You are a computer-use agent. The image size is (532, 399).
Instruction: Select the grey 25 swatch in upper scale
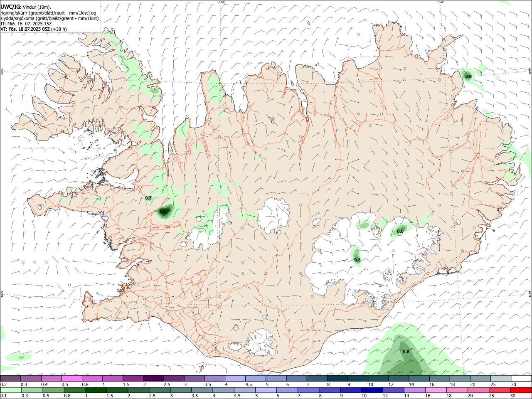[x=501, y=378]
